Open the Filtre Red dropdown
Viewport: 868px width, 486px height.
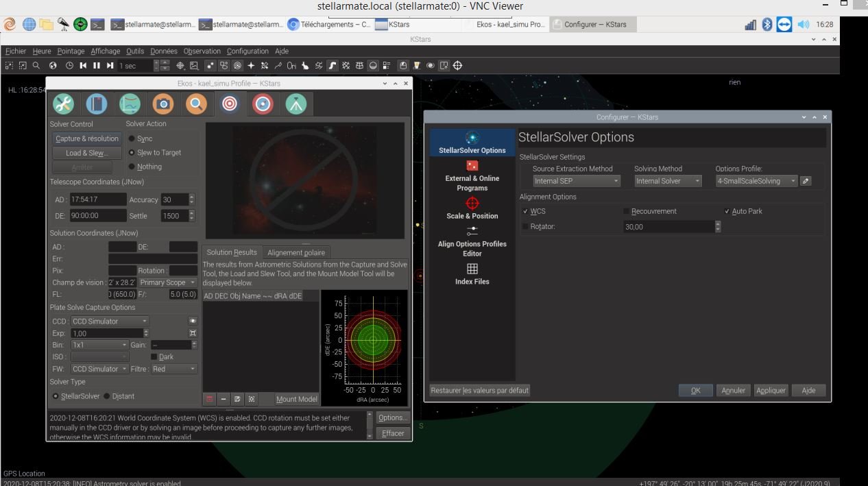click(174, 369)
